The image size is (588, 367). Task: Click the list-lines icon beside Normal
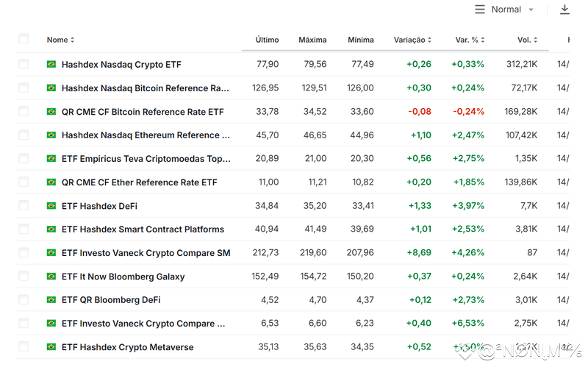(x=480, y=10)
